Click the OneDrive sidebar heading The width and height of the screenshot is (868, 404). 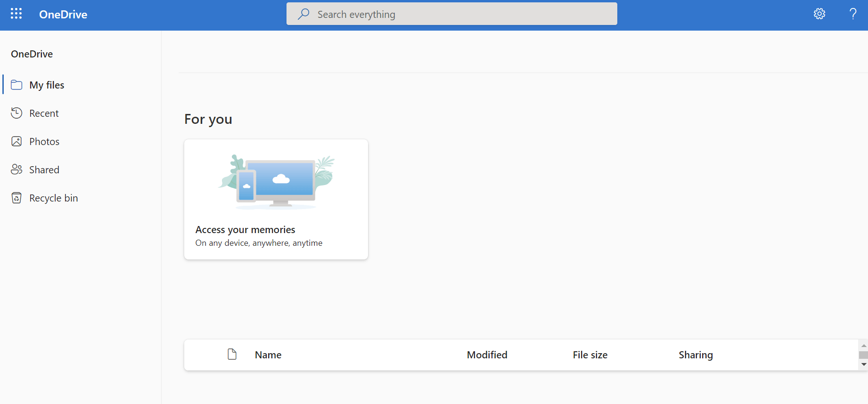[x=32, y=54]
